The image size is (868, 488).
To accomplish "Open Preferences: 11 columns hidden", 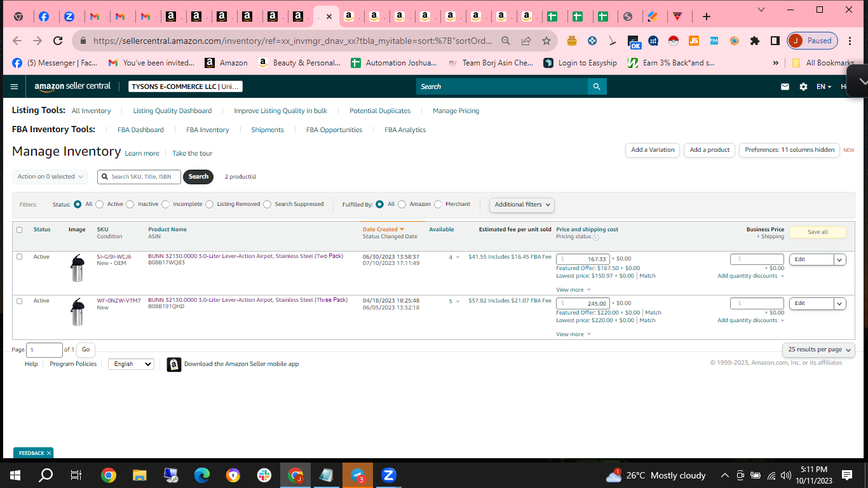I will 789,150.
